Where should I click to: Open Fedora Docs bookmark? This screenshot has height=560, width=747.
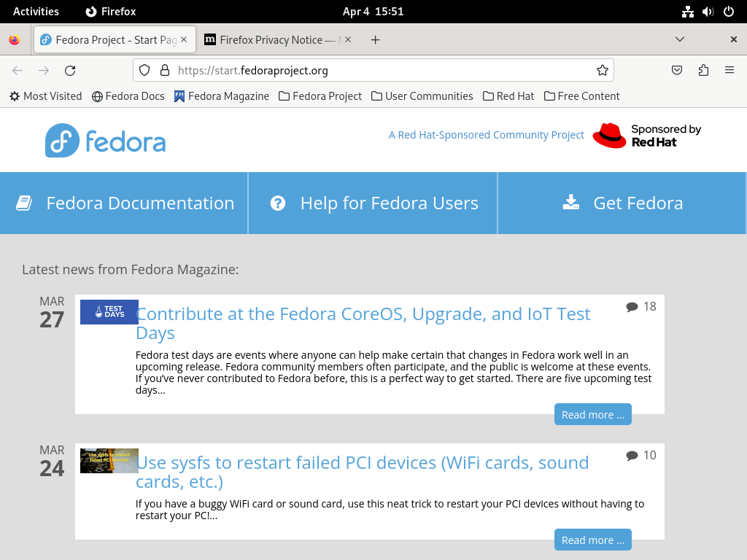128,96
